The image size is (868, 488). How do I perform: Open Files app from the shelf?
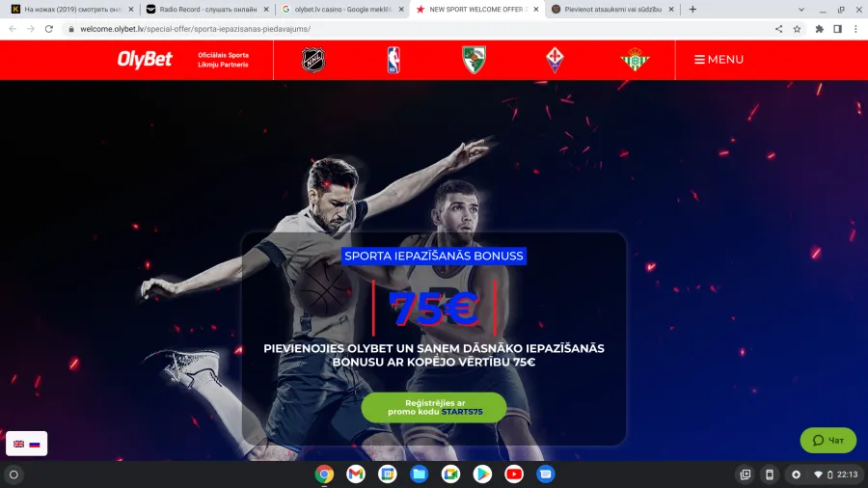coord(420,474)
